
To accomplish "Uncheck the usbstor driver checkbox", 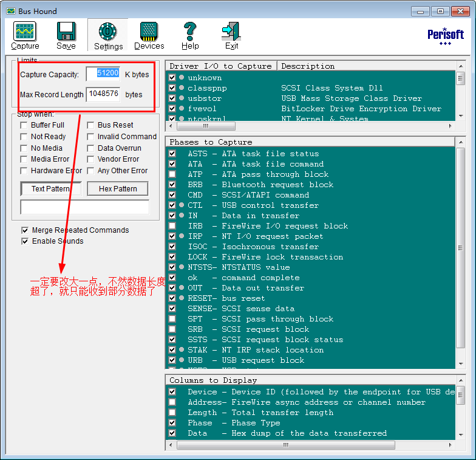I will tap(172, 98).
